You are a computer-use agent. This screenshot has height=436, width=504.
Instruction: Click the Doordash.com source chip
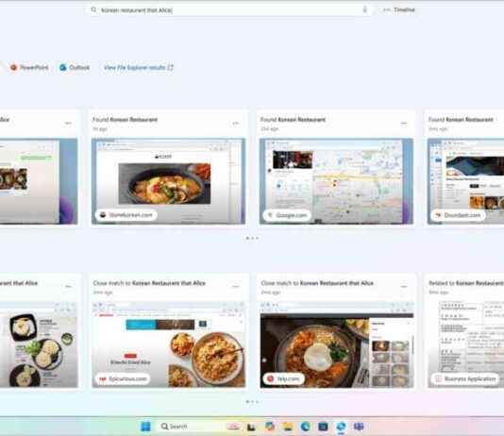tap(458, 215)
